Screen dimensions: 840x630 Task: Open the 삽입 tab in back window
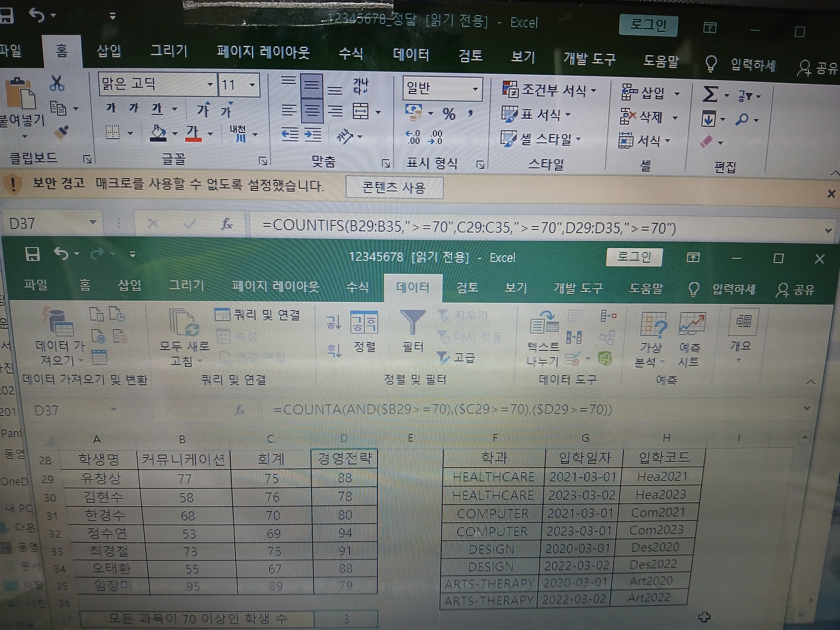tap(109, 50)
